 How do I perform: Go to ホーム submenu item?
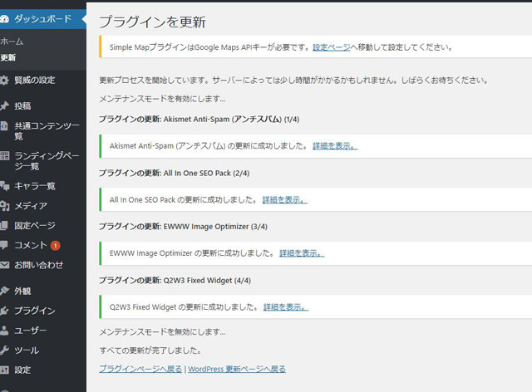pyautogui.click(x=12, y=42)
